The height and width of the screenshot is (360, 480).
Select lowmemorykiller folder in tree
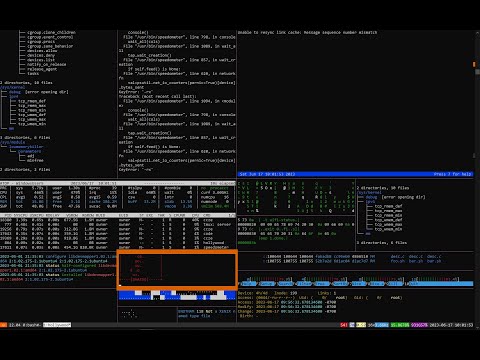(26, 147)
